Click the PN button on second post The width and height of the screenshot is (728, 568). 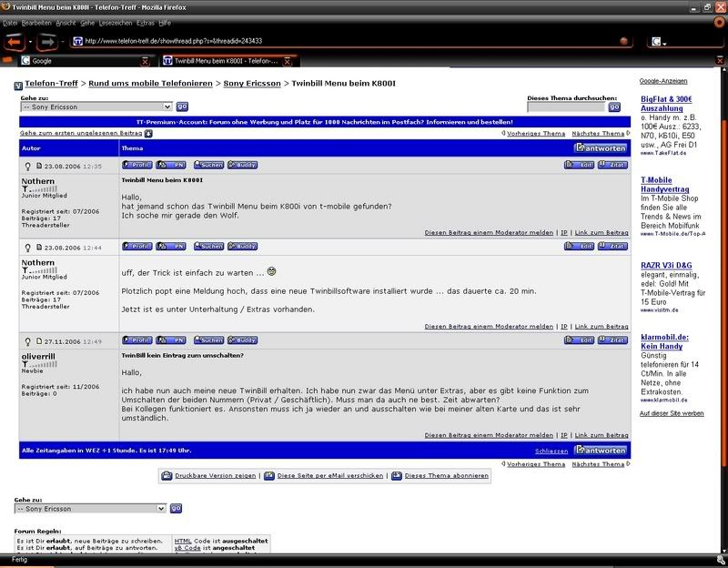170,246
